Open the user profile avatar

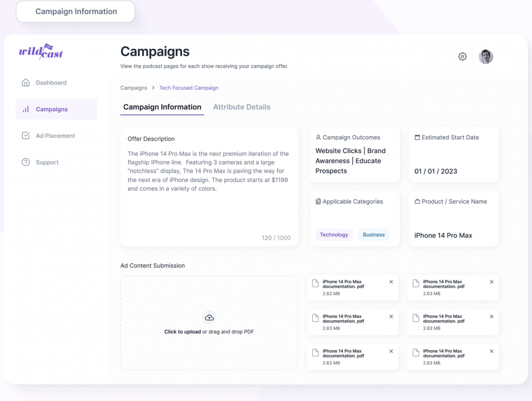tap(486, 56)
